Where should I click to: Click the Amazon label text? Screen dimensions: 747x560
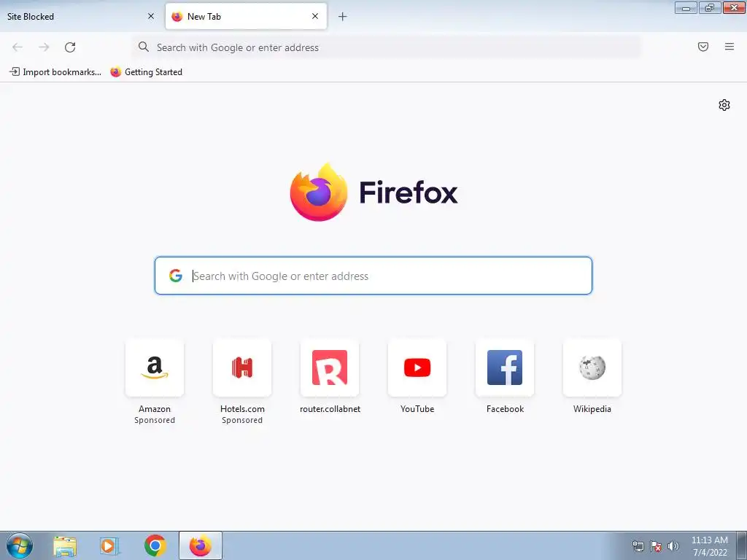point(155,409)
